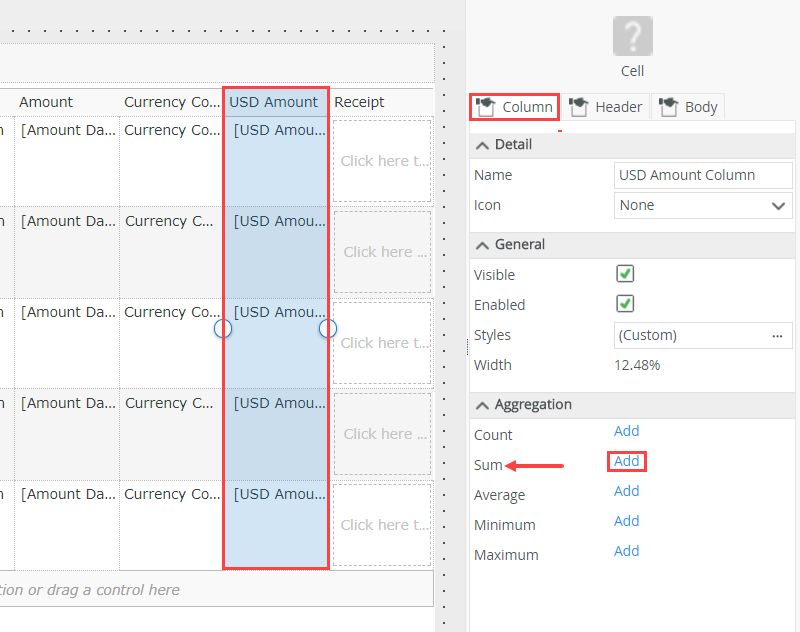Click the graduation cap icon on Column tab
800x632 pixels.
(x=486, y=106)
